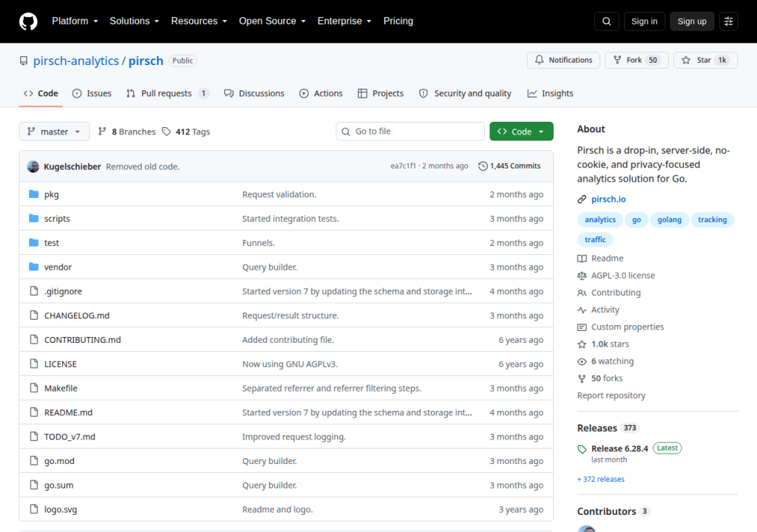Click the LICENSE file icon
Viewport: 757px width, 532px height.
tap(34, 364)
